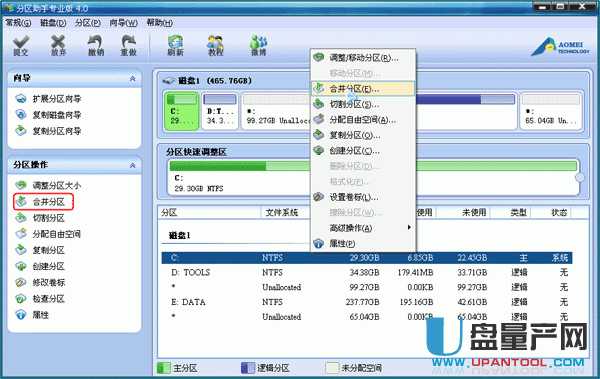Collapse the 向导 panel with its chevron
This screenshot has width=600, height=379.
point(132,78)
